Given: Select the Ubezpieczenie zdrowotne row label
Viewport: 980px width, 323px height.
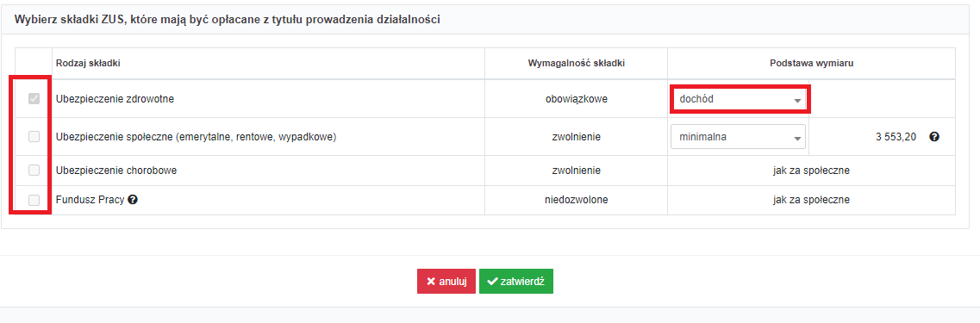Looking at the screenshot, I should point(115,99).
